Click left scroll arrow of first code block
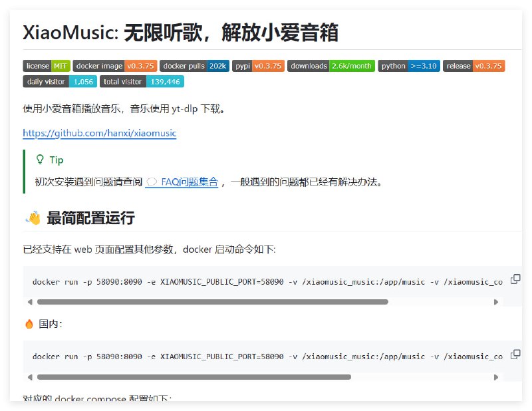The width and height of the screenshot is (532, 411). click(30, 302)
